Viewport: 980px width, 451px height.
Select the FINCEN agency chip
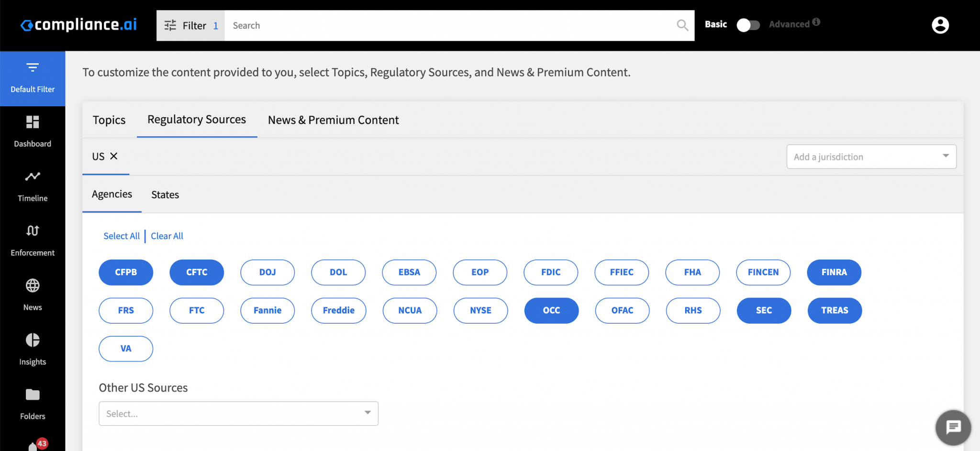tap(763, 272)
